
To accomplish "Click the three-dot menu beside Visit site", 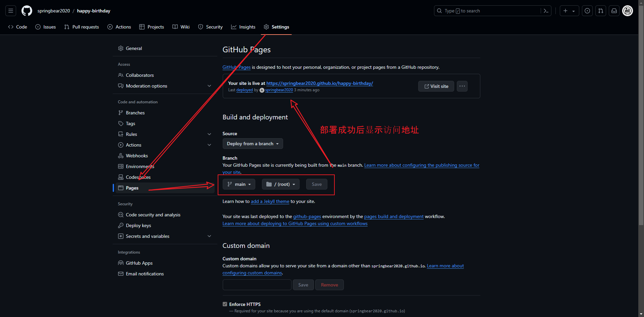I will pos(462,86).
